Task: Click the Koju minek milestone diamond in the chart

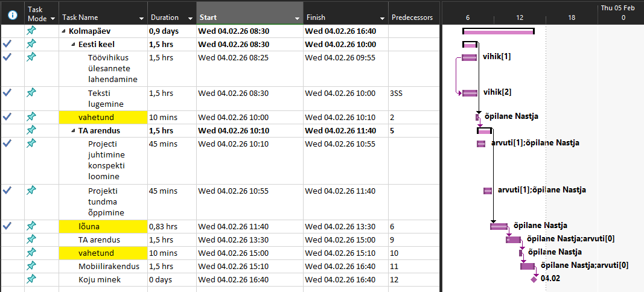Action: tap(534, 279)
